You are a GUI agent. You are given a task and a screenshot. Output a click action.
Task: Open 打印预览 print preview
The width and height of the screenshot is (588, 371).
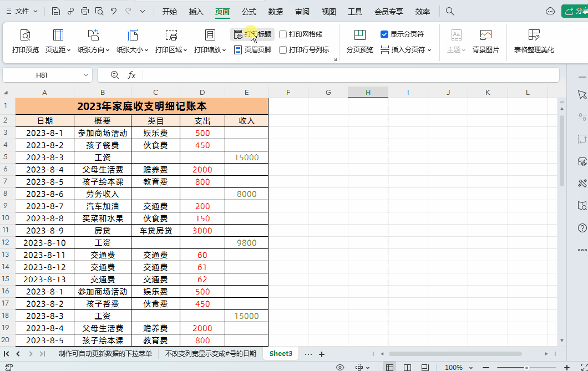coord(25,41)
